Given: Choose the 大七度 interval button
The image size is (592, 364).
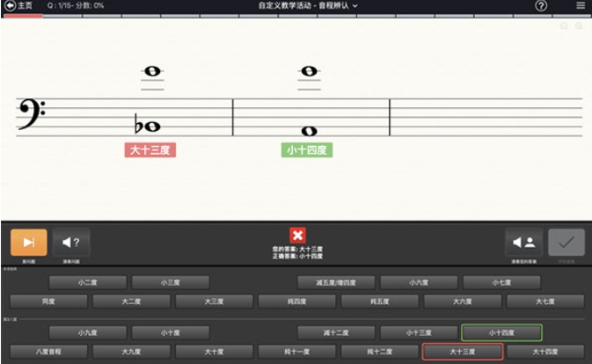Looking at the screenshot, I should point(545,302).
